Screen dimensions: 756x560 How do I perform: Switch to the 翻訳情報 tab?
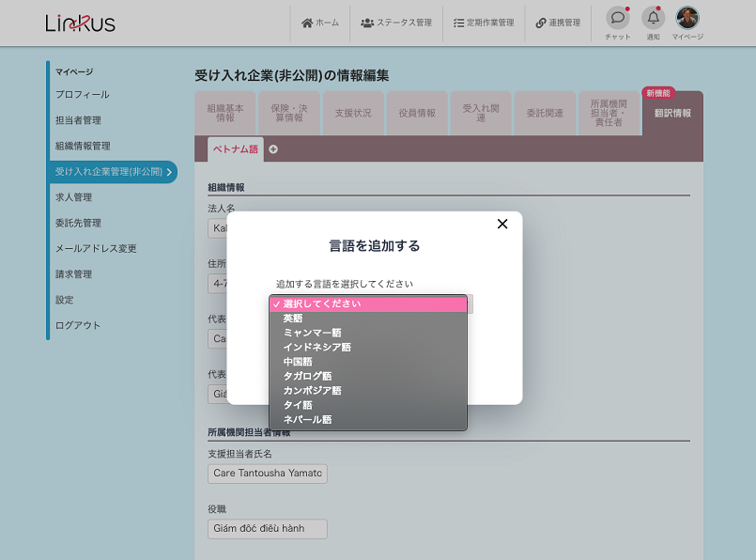click(x=672, y=114)
